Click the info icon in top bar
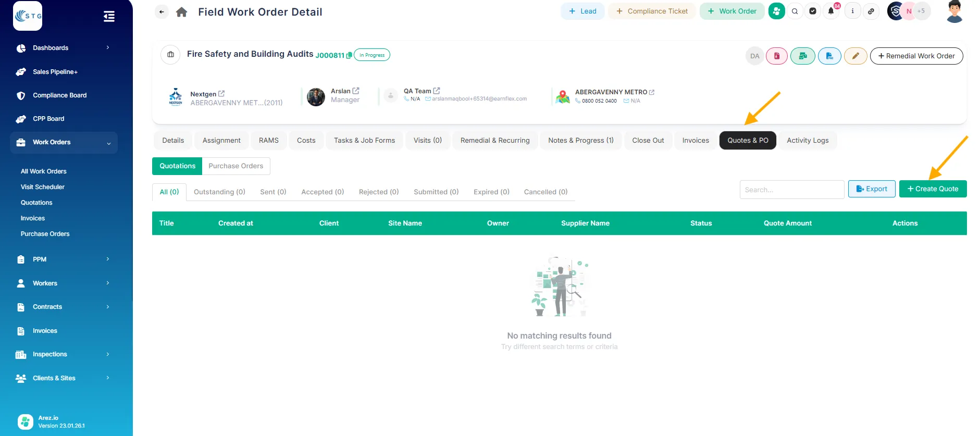Viewport: 980px width, 436px height. pos(852,11)
